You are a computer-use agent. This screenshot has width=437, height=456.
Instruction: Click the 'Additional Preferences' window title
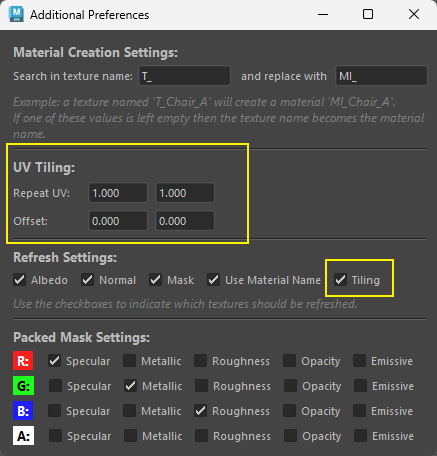pyautogui.click(x=90, y=15)
